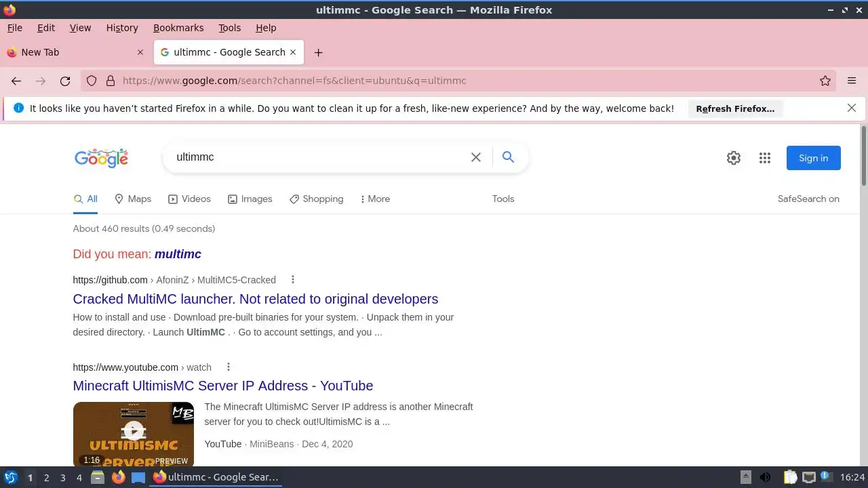Open the Help menu

point(266,28)
